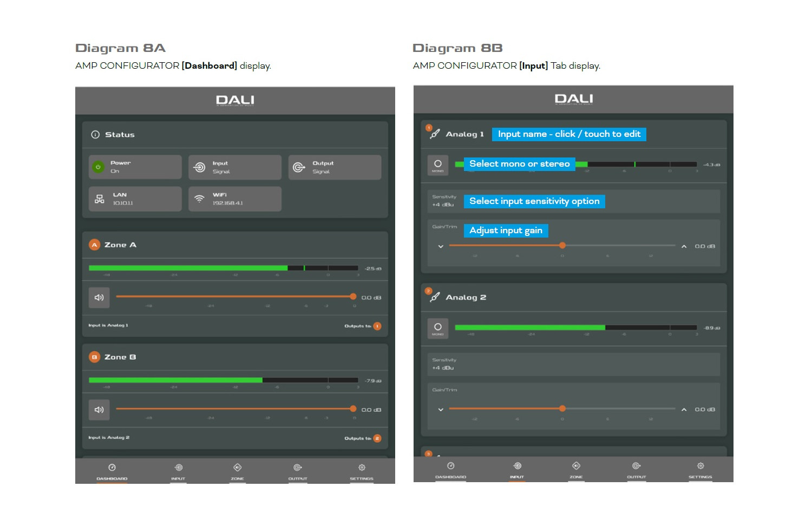Click the 'Diagram 8A' heading
Image resolution: width=812 pixels, height=526 pixels.
(120, 48)
